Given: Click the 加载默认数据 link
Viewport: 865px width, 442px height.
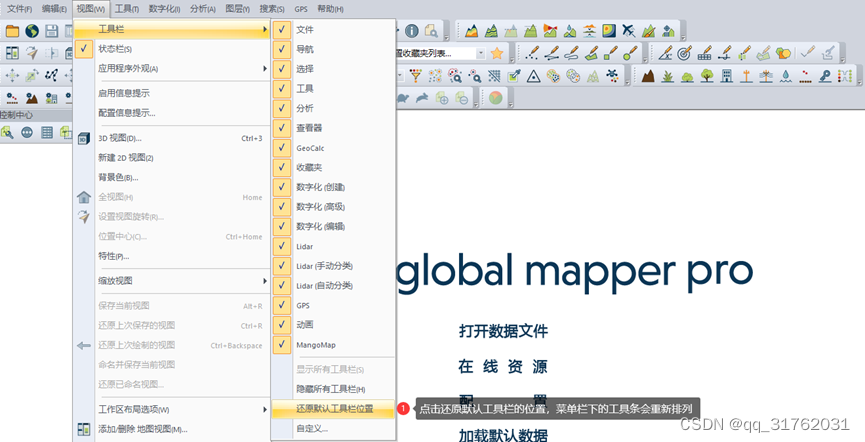Looking at the screenshot, I should click(503, 435).
